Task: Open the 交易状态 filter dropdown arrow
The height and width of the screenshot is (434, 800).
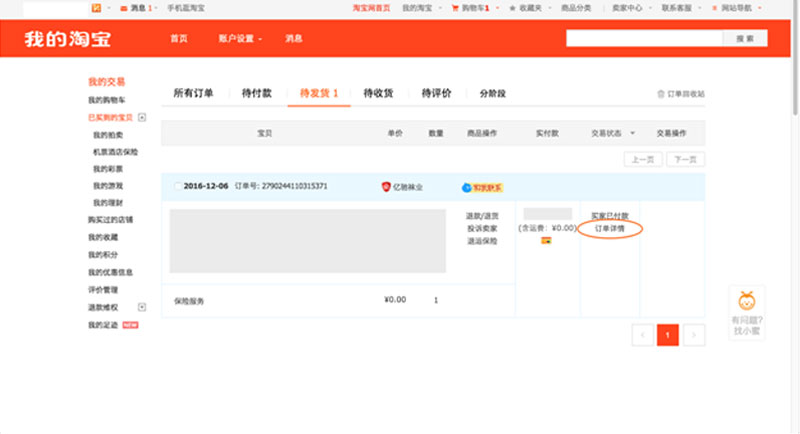Action: click(633, 133)
